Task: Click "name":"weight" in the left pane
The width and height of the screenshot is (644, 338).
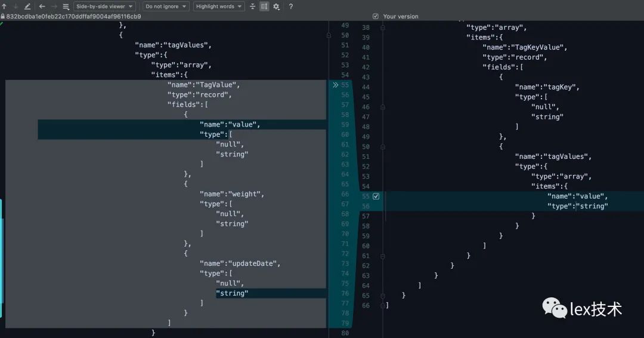Action: point(230,193)
